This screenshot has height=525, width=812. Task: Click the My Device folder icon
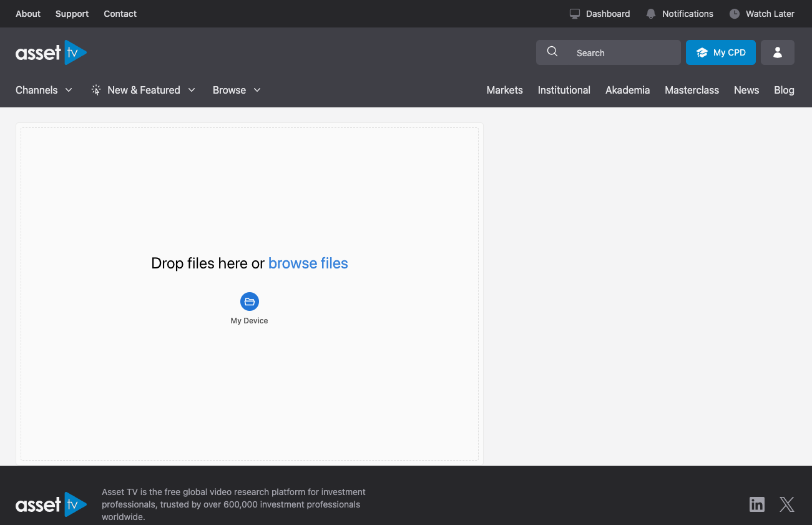click(250, 302)
